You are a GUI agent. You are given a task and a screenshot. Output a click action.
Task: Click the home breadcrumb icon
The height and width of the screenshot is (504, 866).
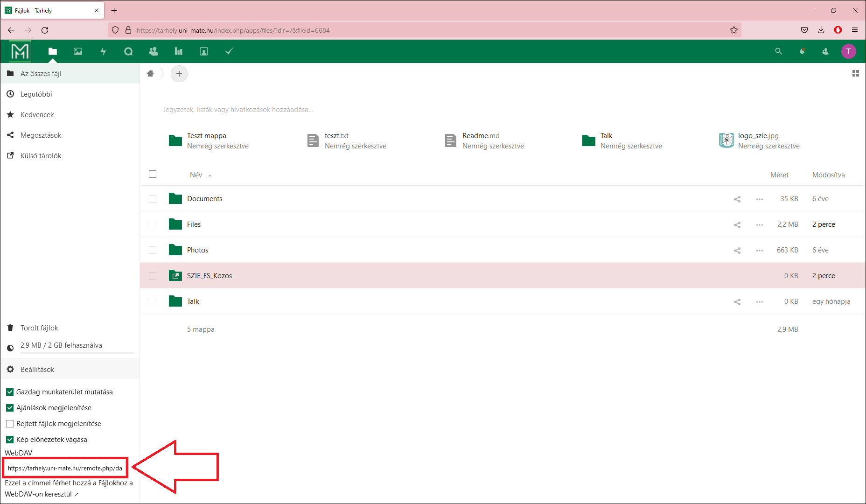[150, 74]
